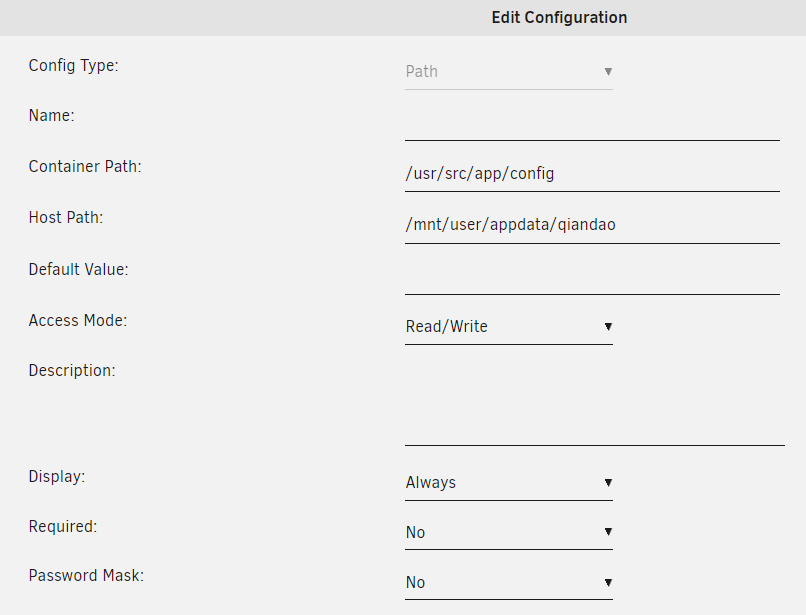806x615 pixels.
Task: Click the Password Mask label
Action: click(x=86, y=576)
